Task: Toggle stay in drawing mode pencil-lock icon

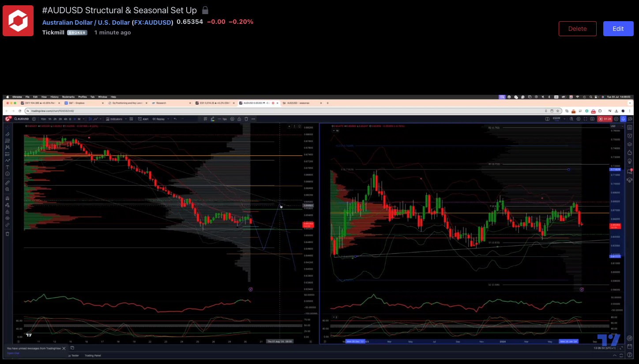Action: (x=8, y=205)
